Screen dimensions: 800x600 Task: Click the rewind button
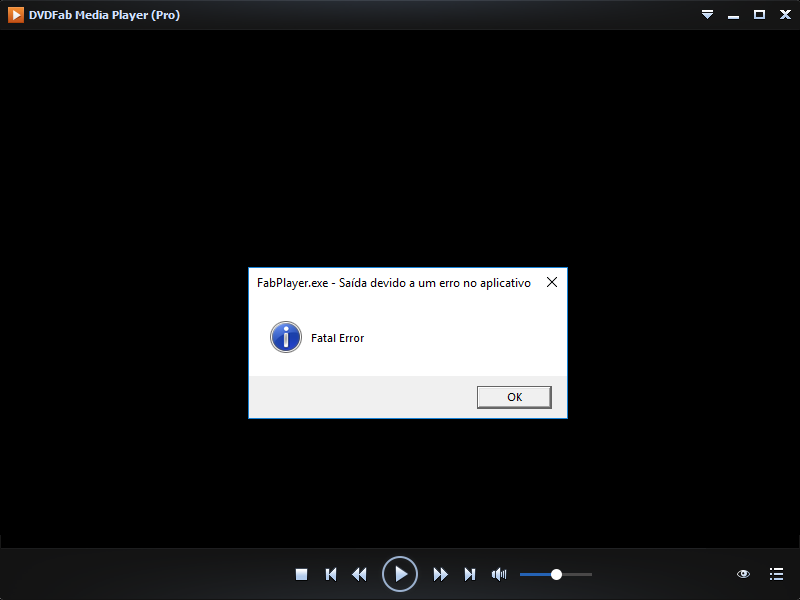click(x=360, y=574)
